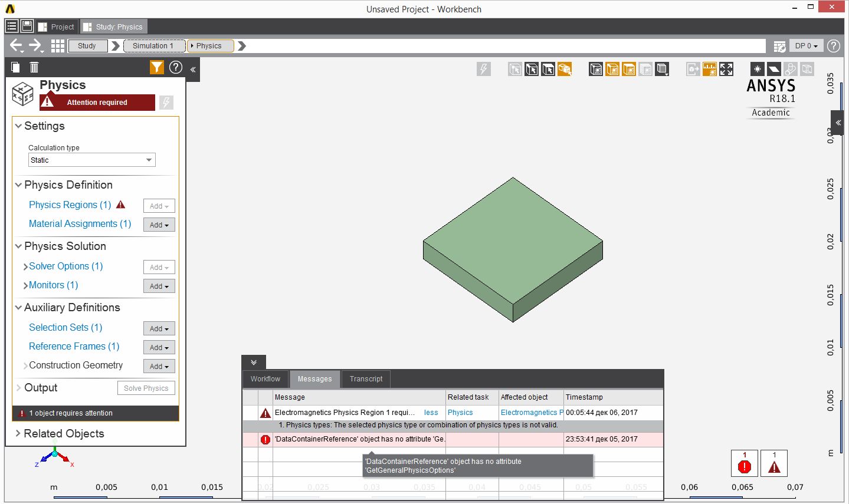The image size is (849, 504).
Task: Click the Simulation 1 breadcrumb
Action: pos(154,45)
